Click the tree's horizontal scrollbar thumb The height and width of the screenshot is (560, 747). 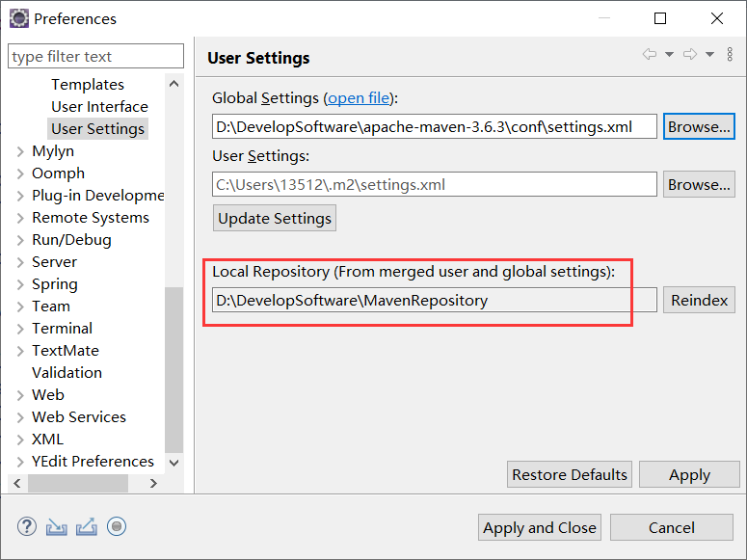[x=78, y=483]
